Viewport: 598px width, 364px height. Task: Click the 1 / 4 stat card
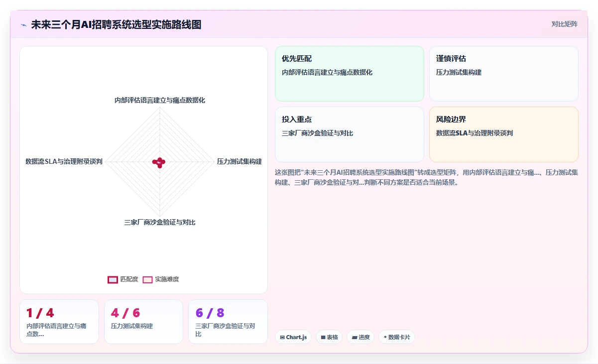pyautogui.click(x=59, y=322)
